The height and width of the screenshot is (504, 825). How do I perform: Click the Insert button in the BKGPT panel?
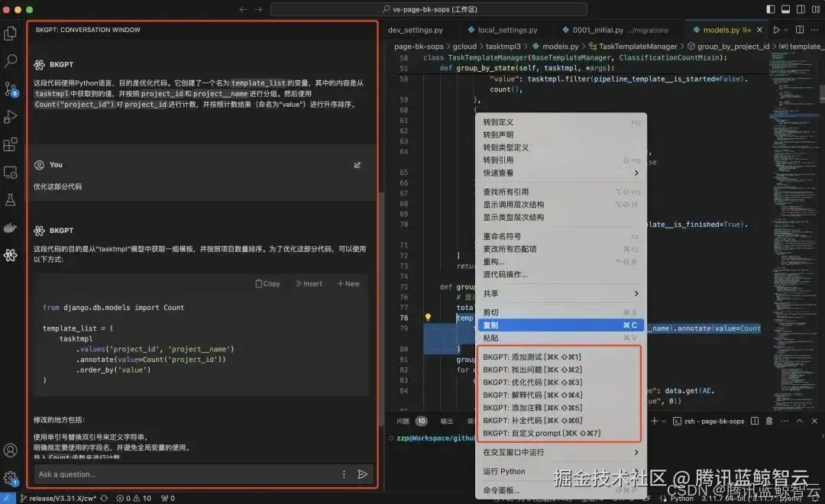[x=309, y=283]
